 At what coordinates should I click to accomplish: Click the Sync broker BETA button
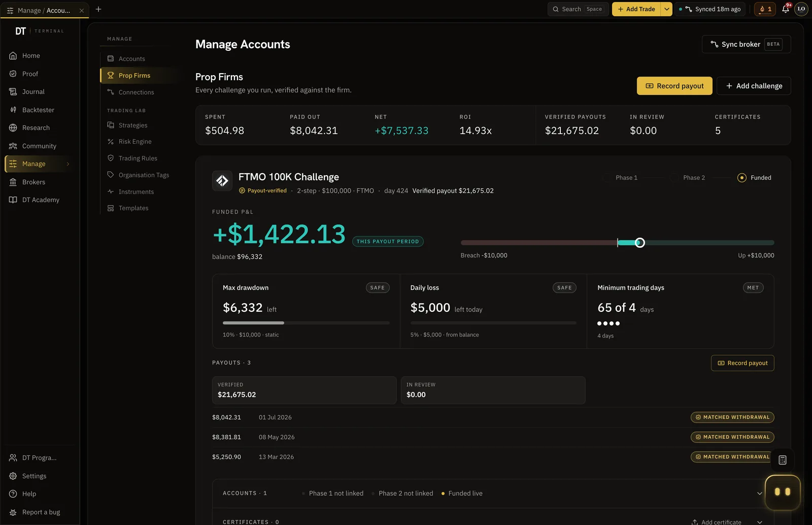coord(746,44)
